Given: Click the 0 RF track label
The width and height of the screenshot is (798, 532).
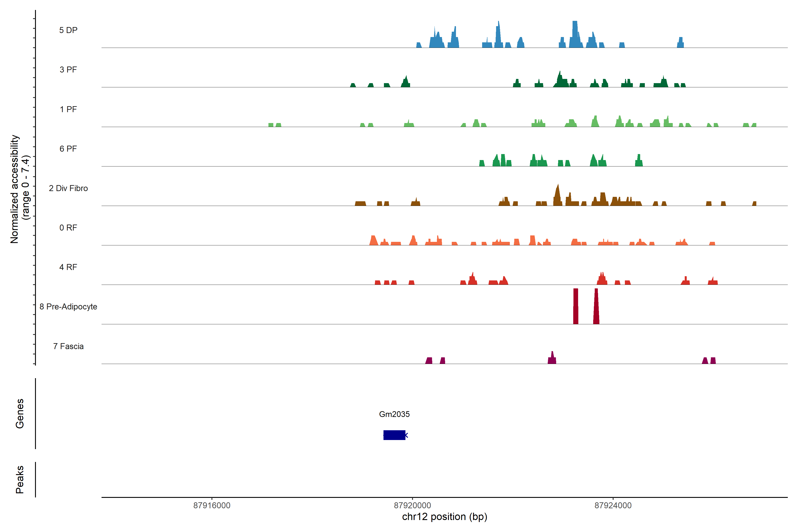Looking at the screenshot, I should (x=68, y=228).
